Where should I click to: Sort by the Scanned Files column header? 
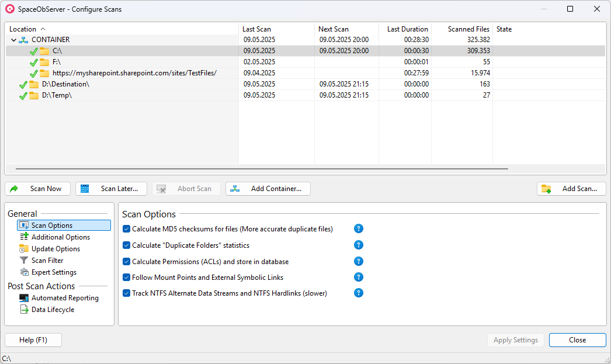[468, 29]
